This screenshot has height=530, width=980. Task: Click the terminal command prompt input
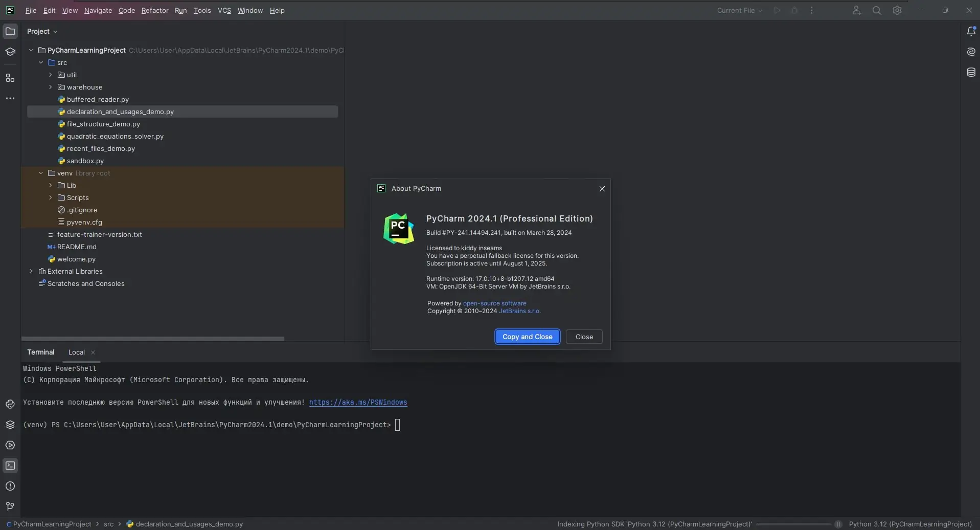coord(397,425)
